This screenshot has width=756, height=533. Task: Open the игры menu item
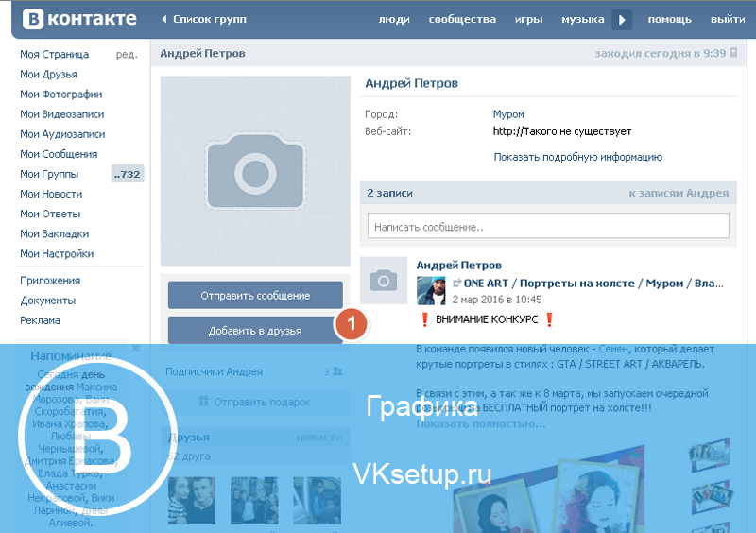(x=528, y=19)
